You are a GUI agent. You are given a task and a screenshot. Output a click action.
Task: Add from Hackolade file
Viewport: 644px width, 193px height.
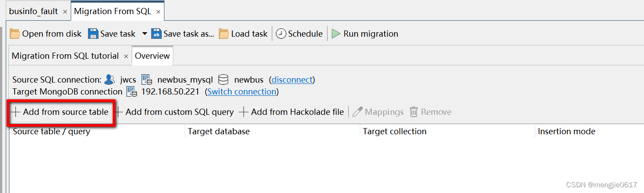point(291,112)
